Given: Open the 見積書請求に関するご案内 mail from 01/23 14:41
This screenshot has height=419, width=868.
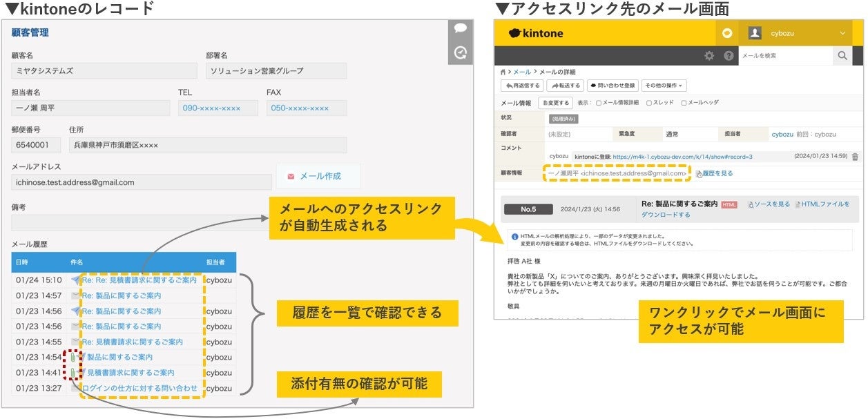Looking at the screenshot, I should pos(131,373).
